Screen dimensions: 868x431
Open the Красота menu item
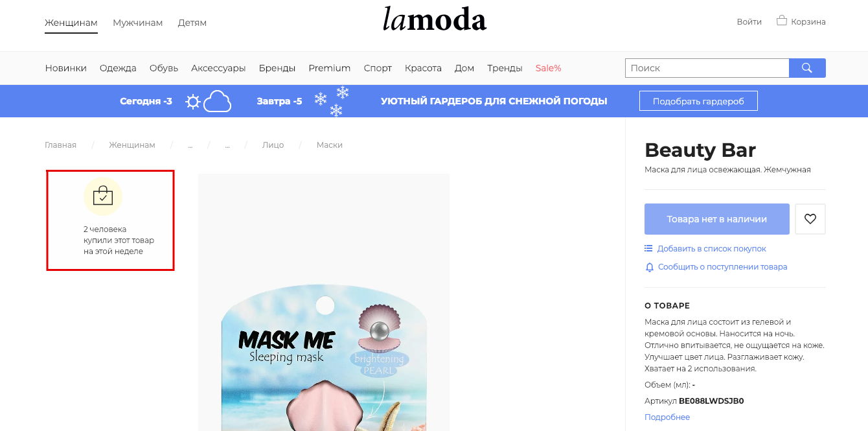click(423, 68)
